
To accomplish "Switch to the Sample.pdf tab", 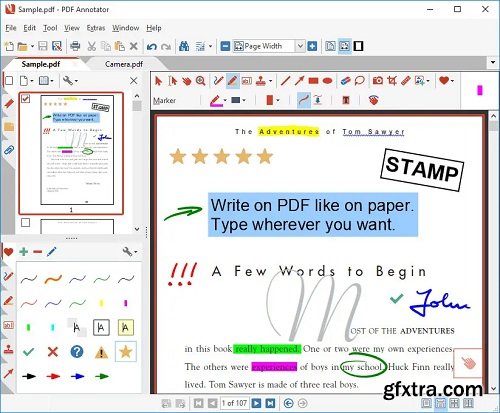I will [41, 64].
